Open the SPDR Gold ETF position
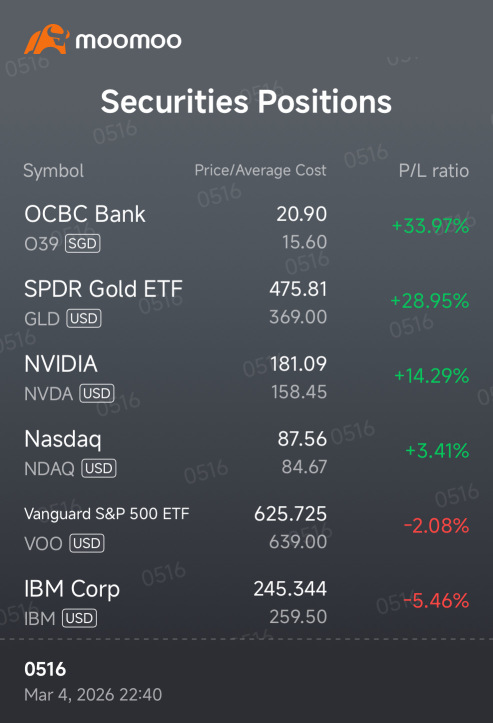 coord(246,302)
